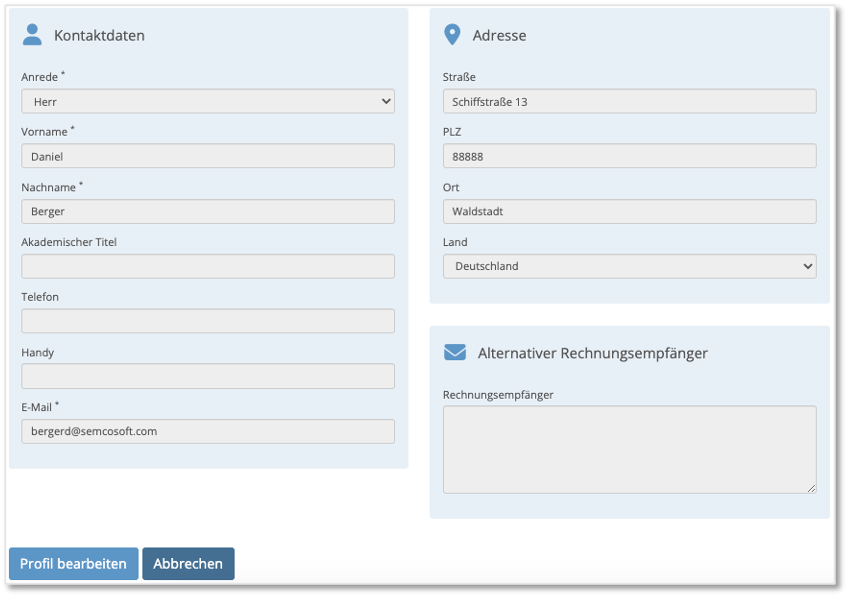848x598 pixels.
Task: Click the Kontaktdaten section heading
Action: [x=98, y=35]
